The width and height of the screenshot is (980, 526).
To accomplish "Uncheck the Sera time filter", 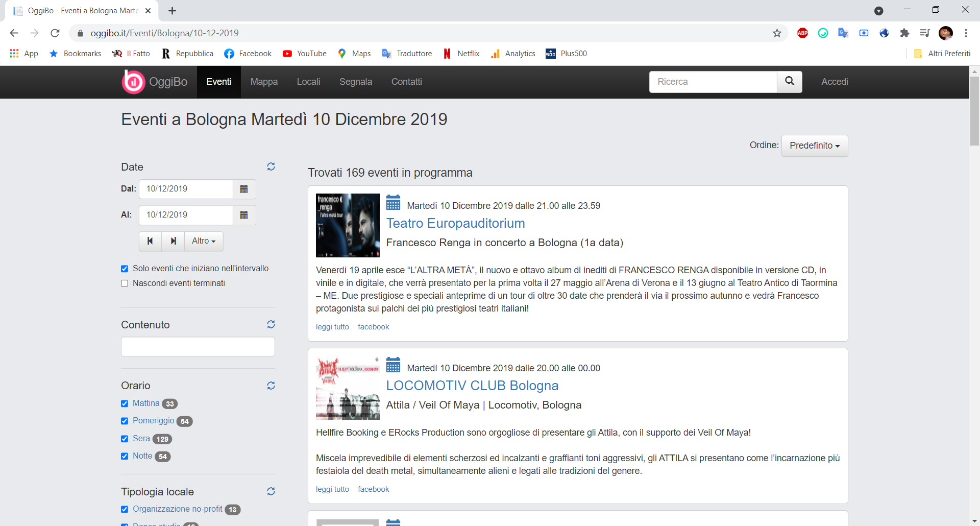I will point(125,439).
